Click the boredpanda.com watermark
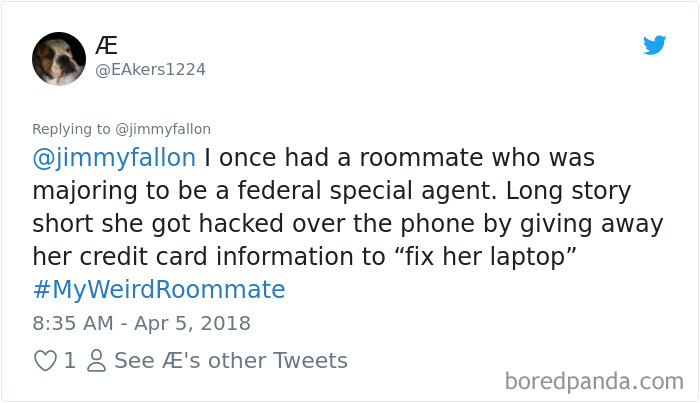 pyautogui.click(x=594, y=380)
